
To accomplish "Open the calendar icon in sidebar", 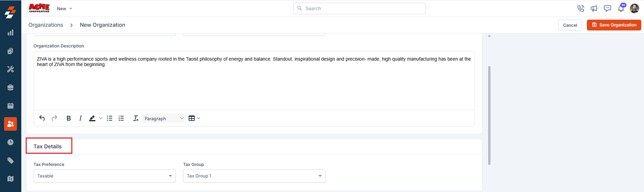I will (x=10, y=106).
